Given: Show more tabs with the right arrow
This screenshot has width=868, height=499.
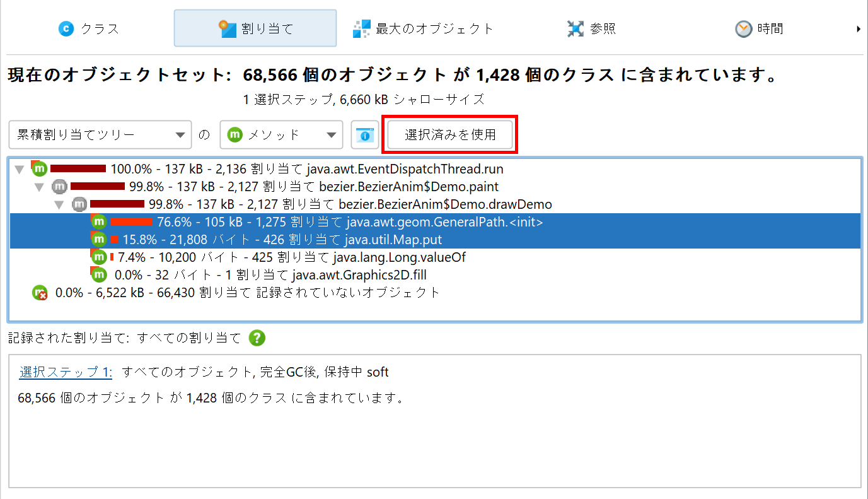Looking at the screenshot, I should pos(859,28).
